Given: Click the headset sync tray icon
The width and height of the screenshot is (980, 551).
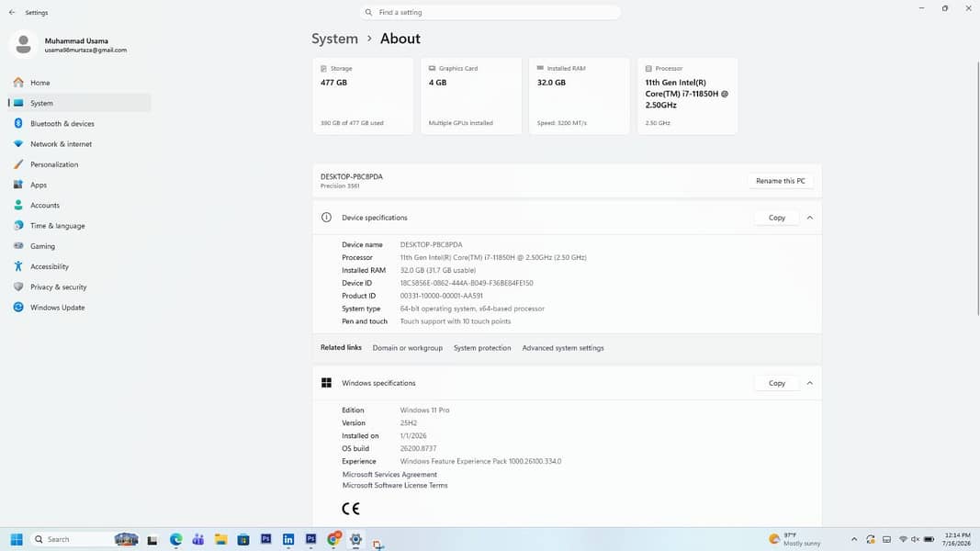Looking at the screenshot, I should (x=870, y=539).
